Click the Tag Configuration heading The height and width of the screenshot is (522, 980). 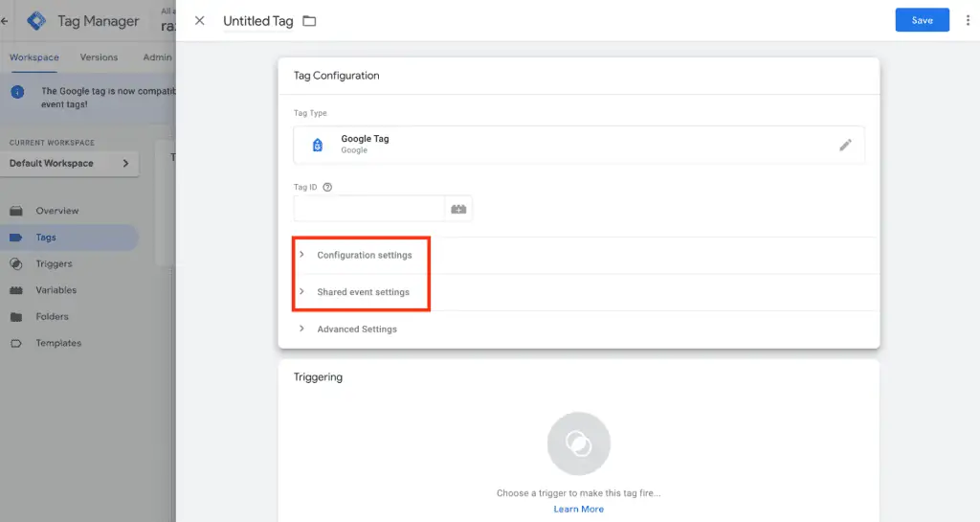click(x=336, y=76)
